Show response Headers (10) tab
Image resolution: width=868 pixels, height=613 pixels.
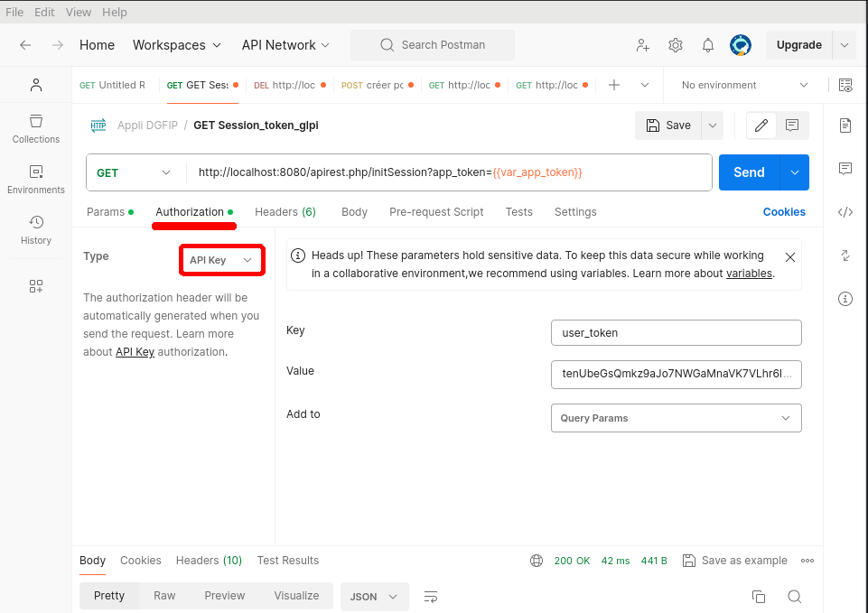[x=209, y=561]
